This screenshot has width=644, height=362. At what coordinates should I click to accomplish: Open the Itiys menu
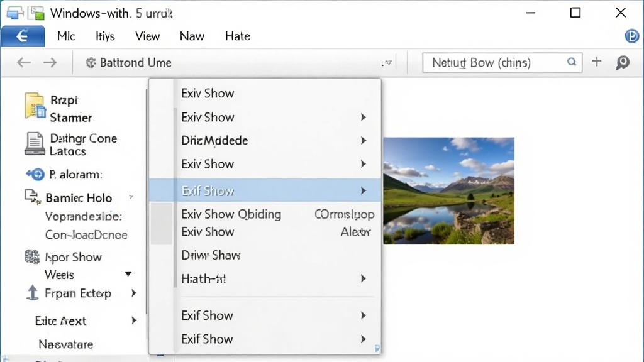click(105, 36)
